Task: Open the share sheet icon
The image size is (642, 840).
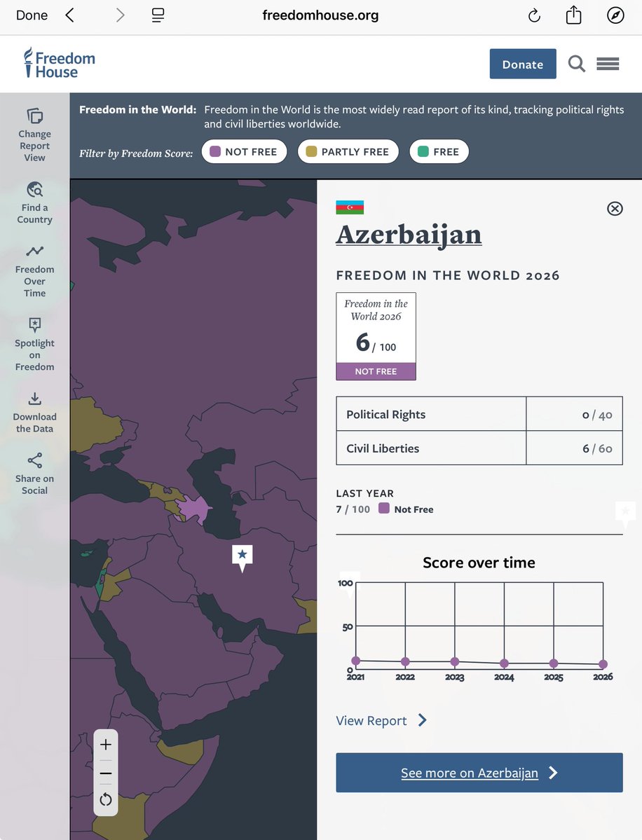Action: pyautogui.click(x=573, y=15)
